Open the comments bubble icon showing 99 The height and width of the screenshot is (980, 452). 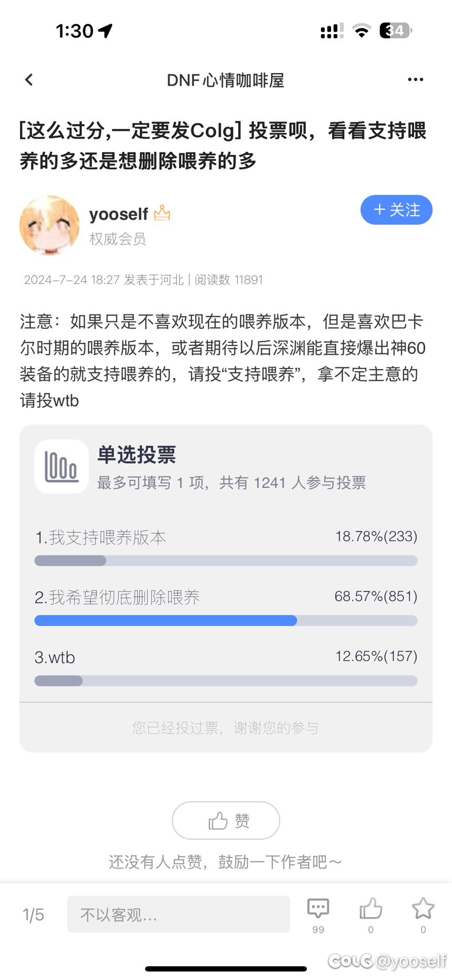pyautogui.click(x=318, y=915)
